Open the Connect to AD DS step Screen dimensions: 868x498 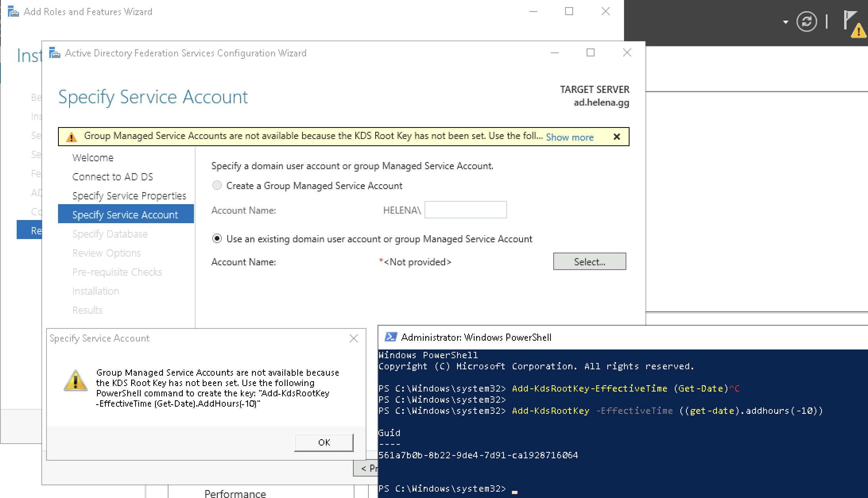[112, 177]
